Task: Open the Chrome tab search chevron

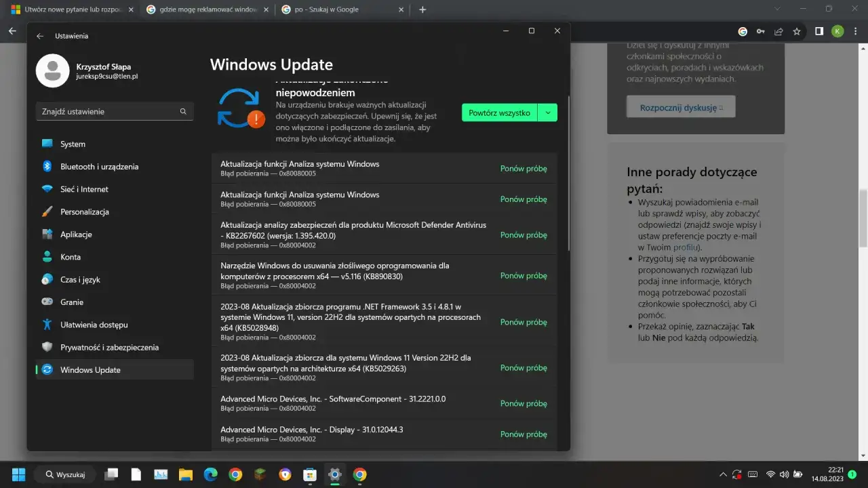Action: click(777, 9)
